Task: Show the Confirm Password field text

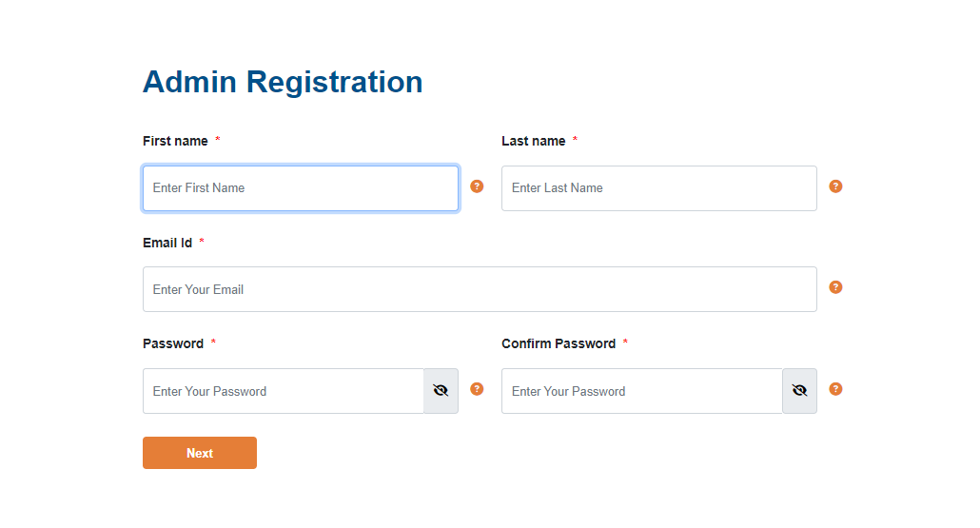Action: click(799, 391)
